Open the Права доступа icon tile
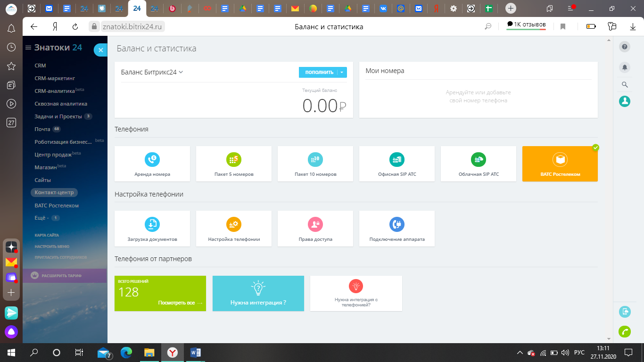Viewport: 644px width, 362px height. click(x=315, y=229)
